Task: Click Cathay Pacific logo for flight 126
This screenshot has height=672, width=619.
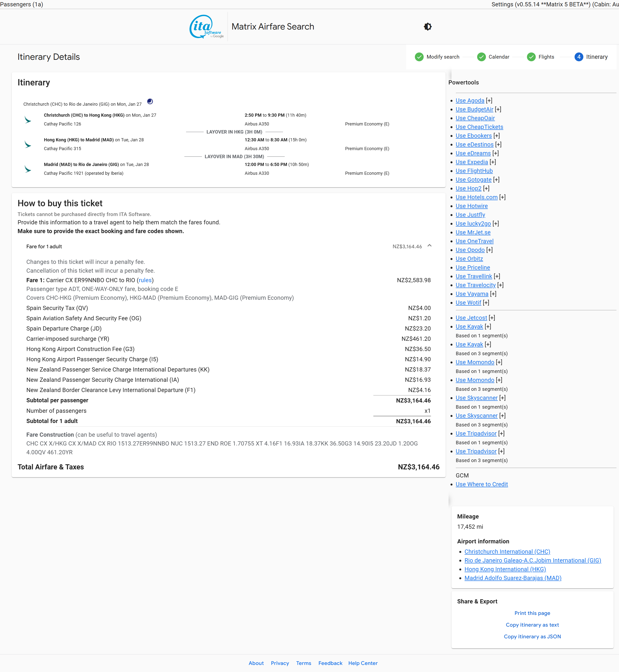Action: pos(28,120)
